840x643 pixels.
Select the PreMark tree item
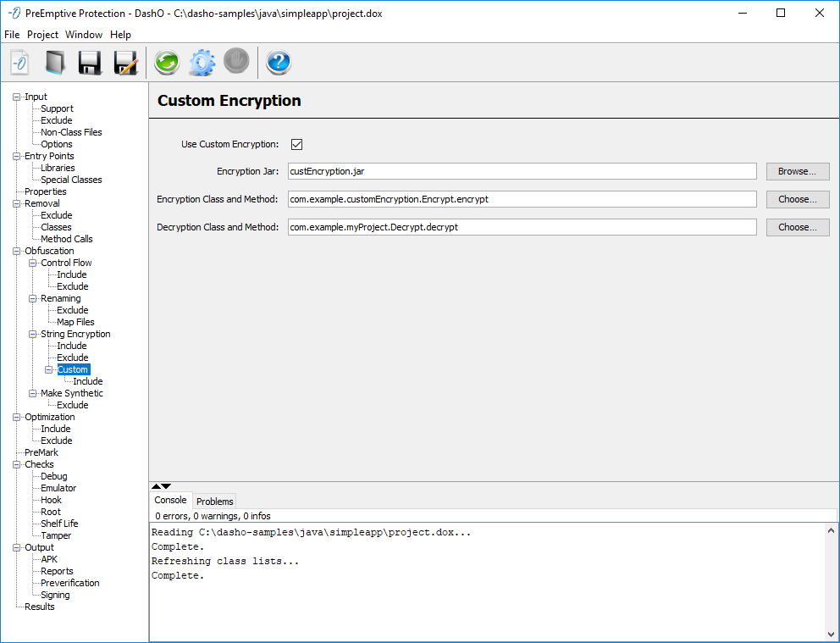[41, 452]
